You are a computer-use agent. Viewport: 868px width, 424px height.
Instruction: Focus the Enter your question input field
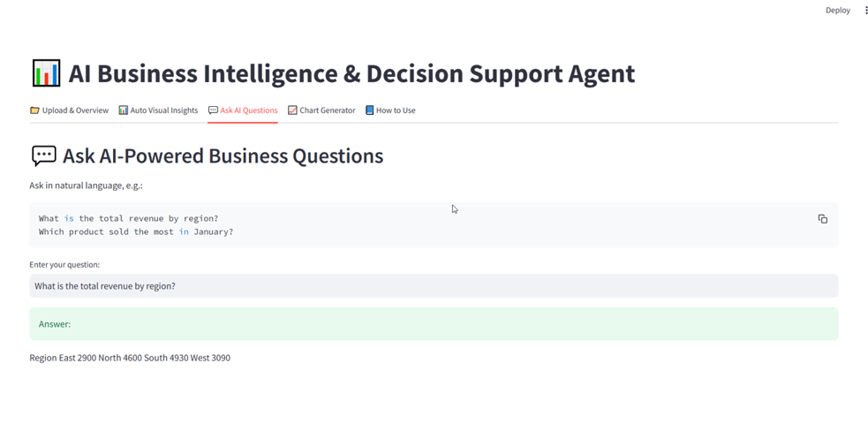(434, 286)
